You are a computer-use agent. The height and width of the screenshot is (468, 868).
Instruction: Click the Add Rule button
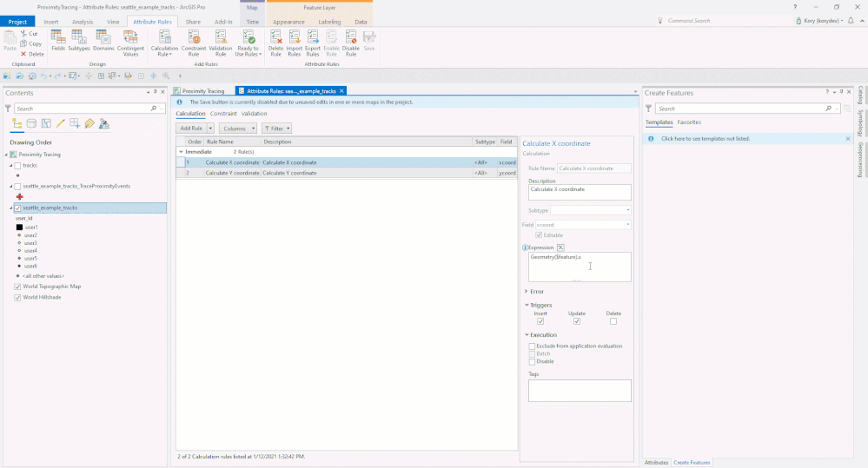(x=191, y=129)
